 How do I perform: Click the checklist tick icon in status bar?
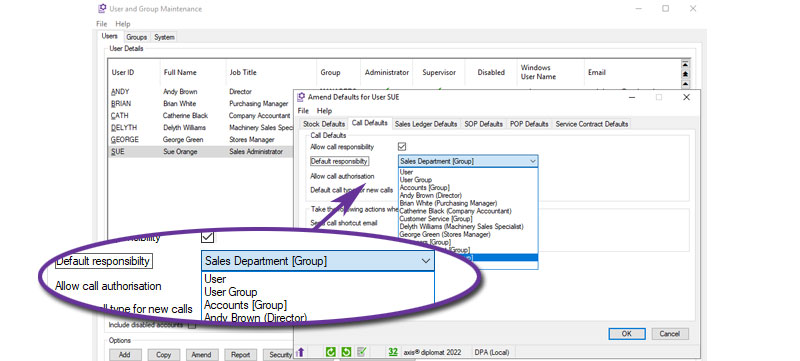(x=362, y=352)
